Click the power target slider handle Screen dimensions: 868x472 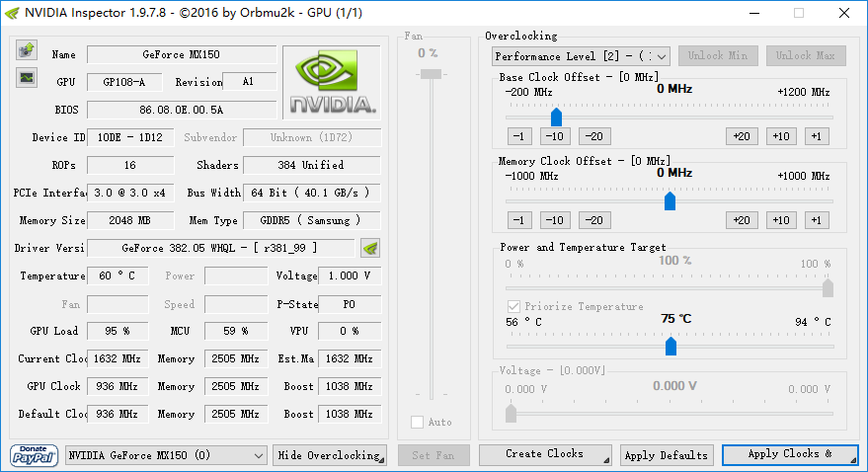[x=829, y=287]
